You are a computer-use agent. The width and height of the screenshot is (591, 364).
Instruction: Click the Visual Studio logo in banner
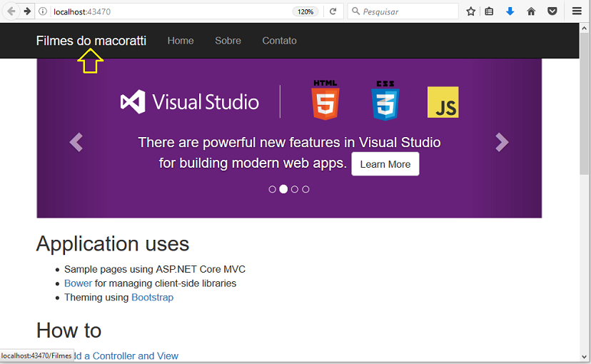pyautogui.click(x=190, y=102)
